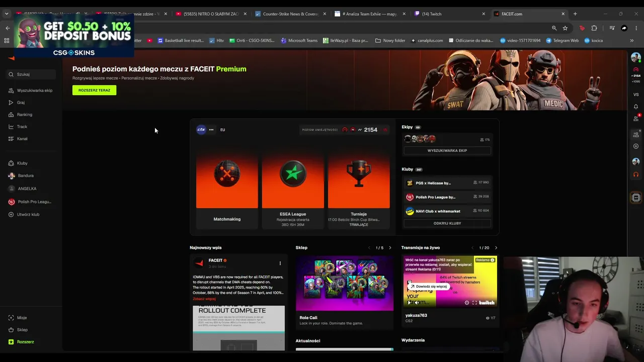This screenshot has width=644, height=362.
Task: Click Zobacz więcej on the FACEIT post
Action: pos(204,299)
